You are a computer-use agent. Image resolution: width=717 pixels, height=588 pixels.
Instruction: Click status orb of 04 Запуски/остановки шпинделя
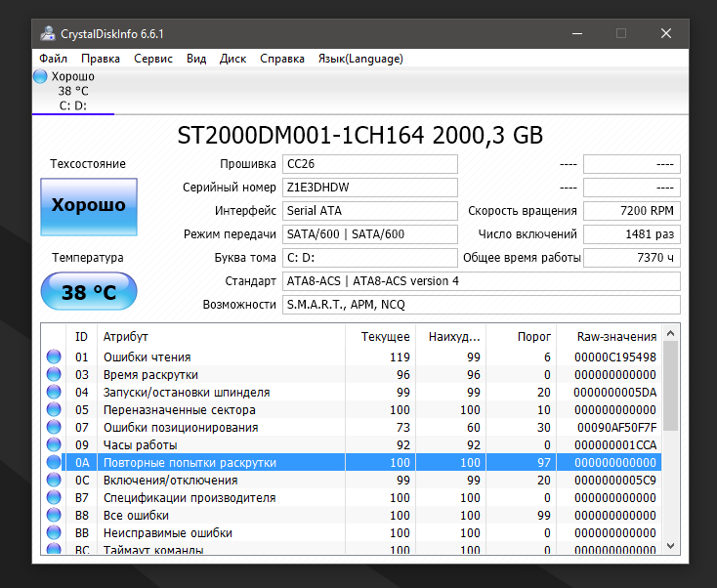pyautogui.click(x=54, y=392)
